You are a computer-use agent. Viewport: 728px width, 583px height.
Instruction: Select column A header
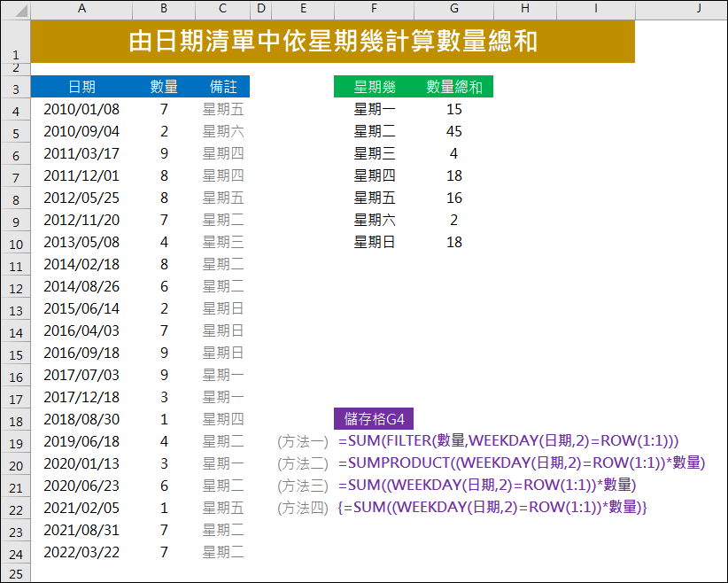[x=81, y=8]
